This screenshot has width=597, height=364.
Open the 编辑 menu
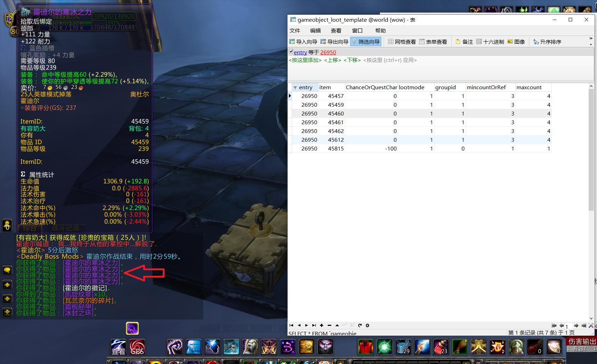315,31
